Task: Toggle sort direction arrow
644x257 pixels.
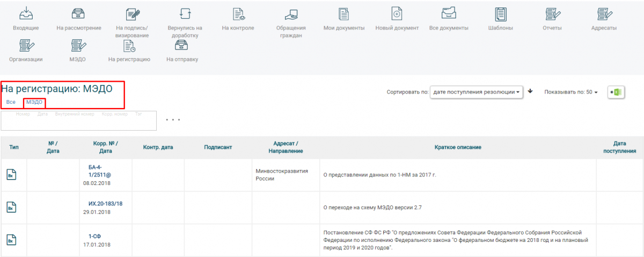Action: (x=530, y=91)
